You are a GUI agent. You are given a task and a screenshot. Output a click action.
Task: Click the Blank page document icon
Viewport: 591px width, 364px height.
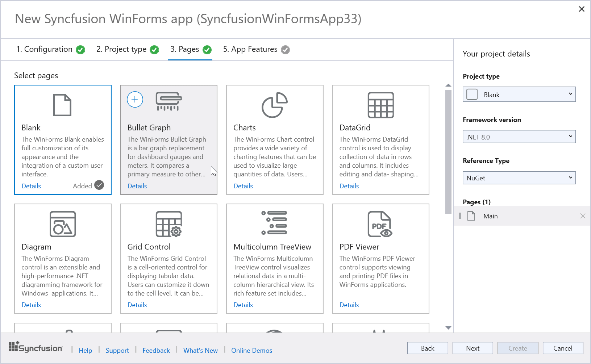coord(62,105)
